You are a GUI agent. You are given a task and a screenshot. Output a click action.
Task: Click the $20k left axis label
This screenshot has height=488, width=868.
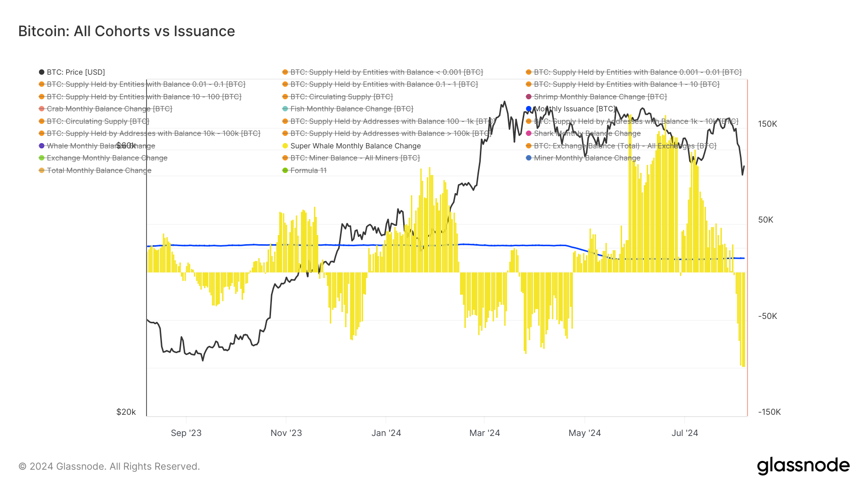(x=126, y=412)
